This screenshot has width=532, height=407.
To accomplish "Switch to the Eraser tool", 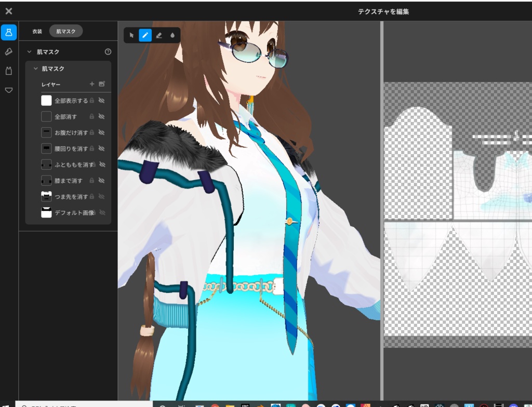I will (x=158, y=35).
